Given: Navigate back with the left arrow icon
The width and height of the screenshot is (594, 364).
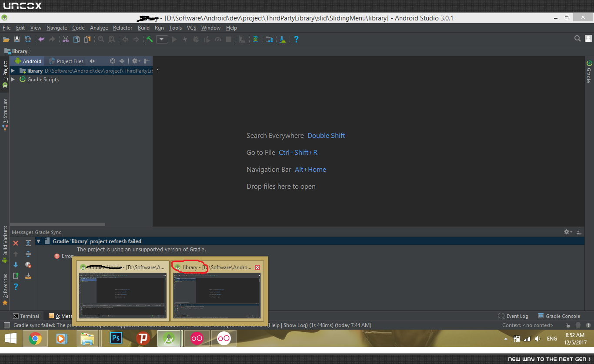Looking at the screenshot, I should coord(125,39).
